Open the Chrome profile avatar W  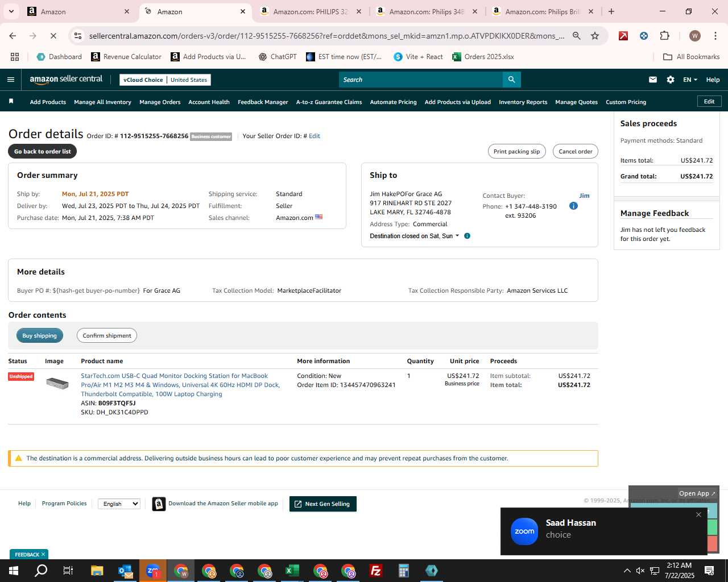click(694, 36)
